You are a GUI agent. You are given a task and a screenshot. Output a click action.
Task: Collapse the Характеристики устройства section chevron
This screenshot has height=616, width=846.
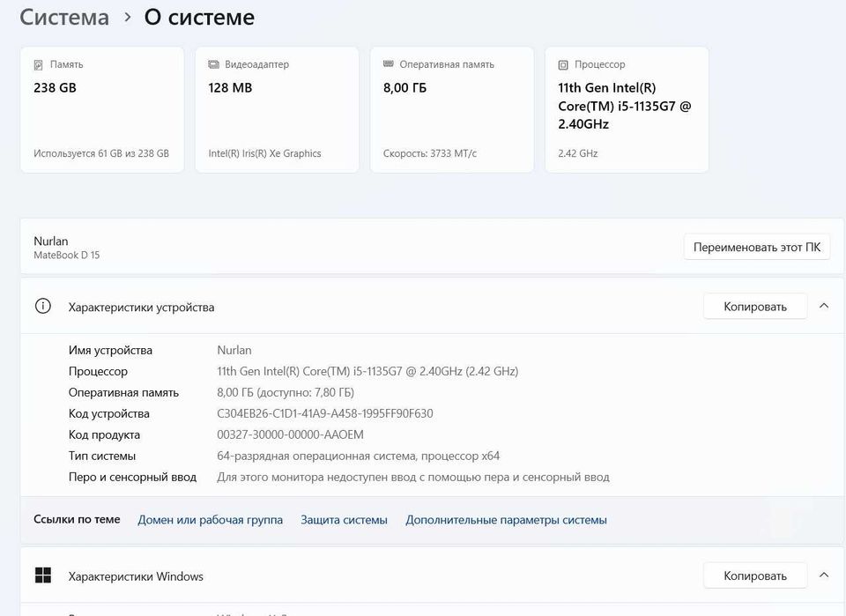824,306
